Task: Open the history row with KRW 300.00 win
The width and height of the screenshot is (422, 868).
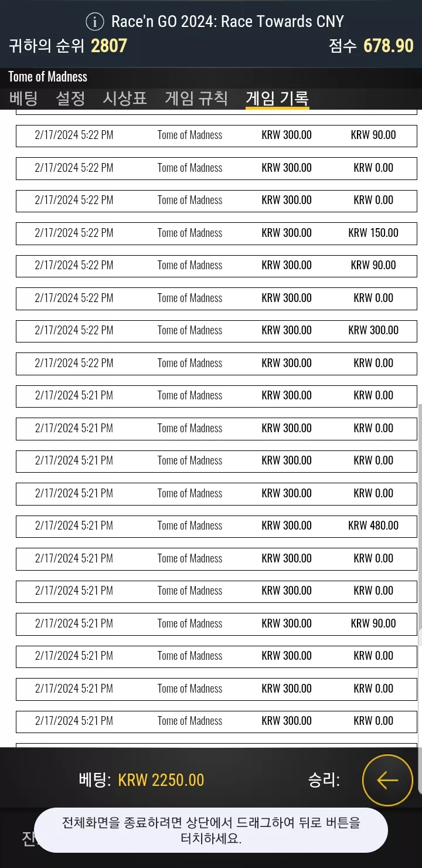Action: [216, 330]
